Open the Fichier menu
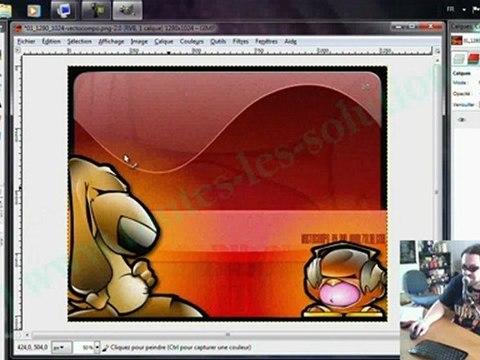This screenshot has width=480, height=360. (x=26, y=41)
